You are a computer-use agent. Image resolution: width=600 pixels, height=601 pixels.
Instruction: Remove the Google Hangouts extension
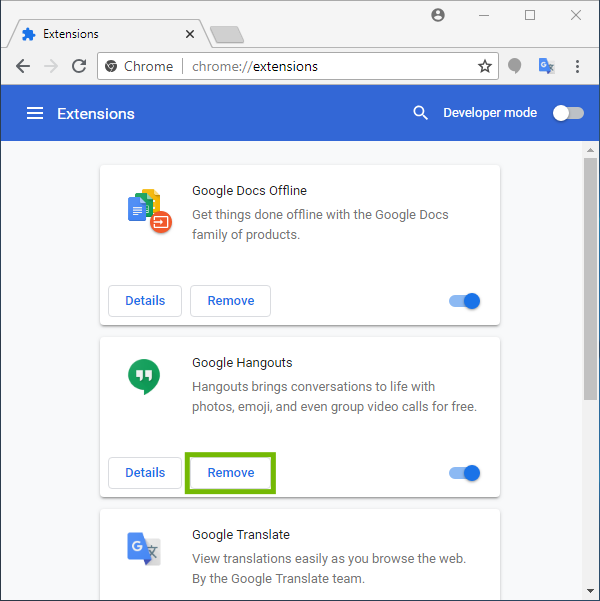[230, 473]
